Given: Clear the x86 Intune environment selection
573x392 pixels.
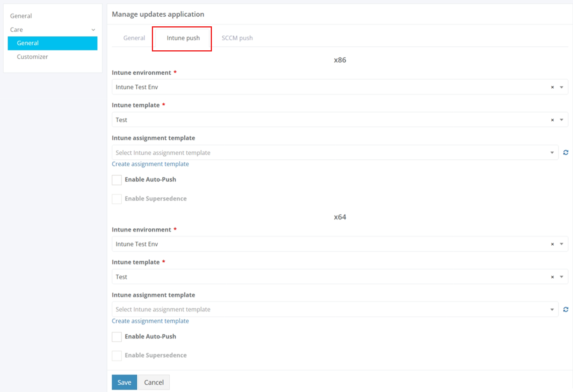Looking at the screenshot, I should (x=552, y=87).
